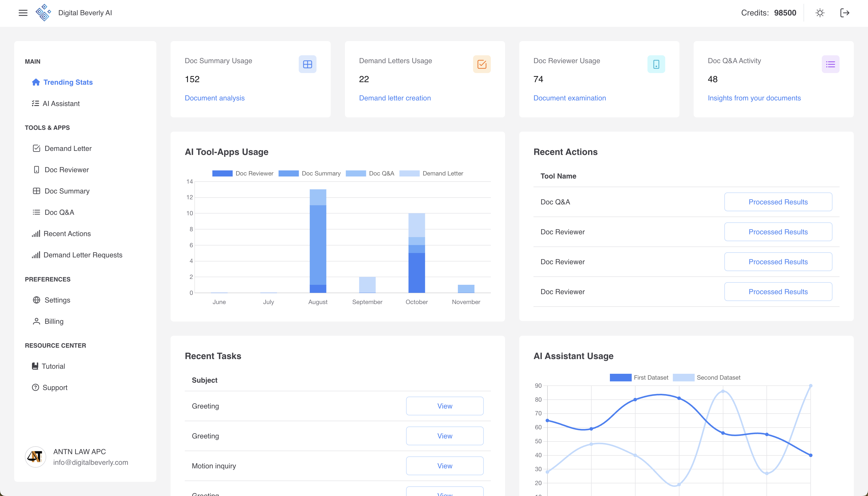Viewport: 868px width, 496px height.
Task: Open Demand Letter Requests page
Action: 83,255
